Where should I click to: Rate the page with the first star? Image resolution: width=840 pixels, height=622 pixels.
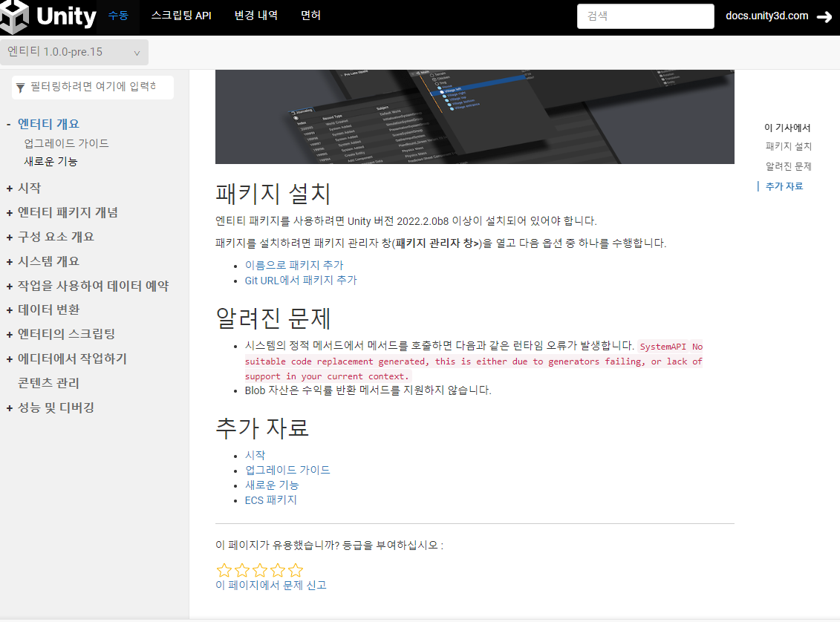click(x=224, y=569)
